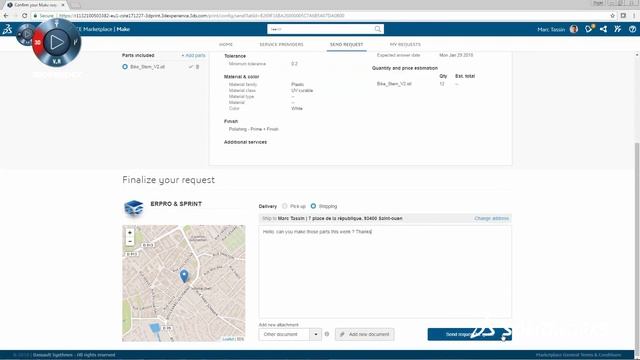This screenshot has height=360, width=640.
Task: Click Change address link
Action: pyautogui.click(x=491, y=218)
